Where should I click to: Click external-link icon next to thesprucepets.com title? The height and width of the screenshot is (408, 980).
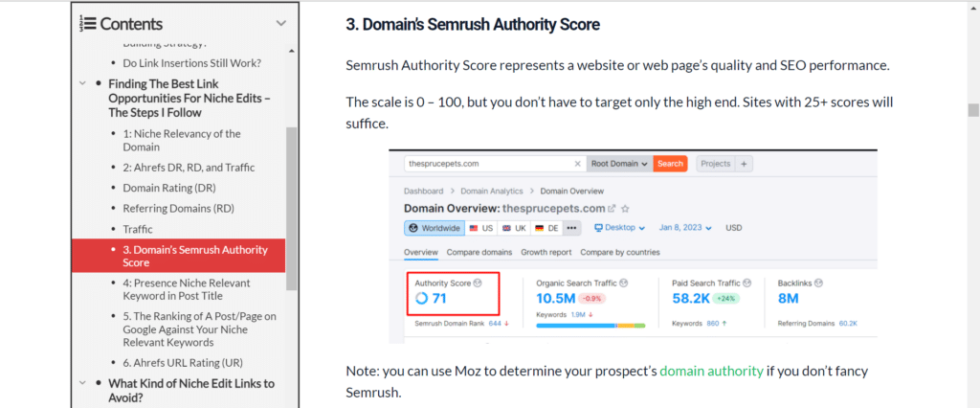[x=612, y=209]
